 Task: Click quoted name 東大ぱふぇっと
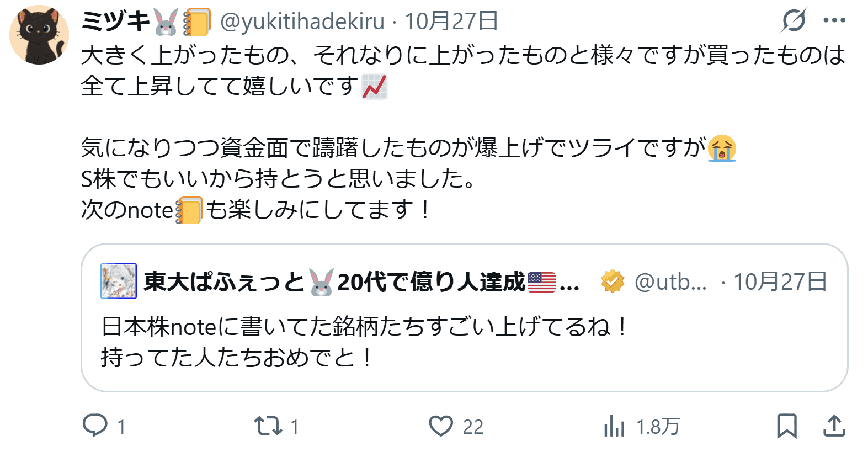coord(224,281)
